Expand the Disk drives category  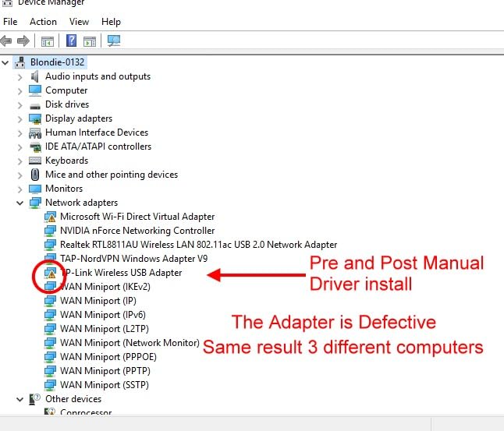tap(20, 104)
